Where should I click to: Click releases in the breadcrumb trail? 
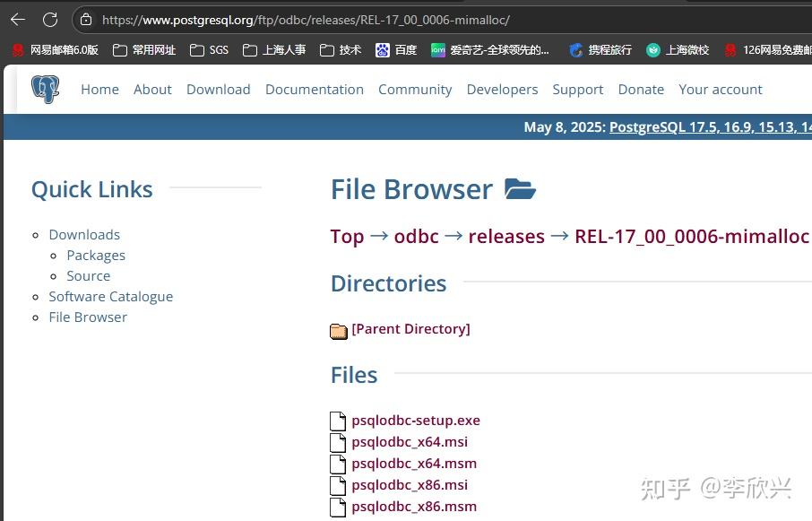point(506,236)
